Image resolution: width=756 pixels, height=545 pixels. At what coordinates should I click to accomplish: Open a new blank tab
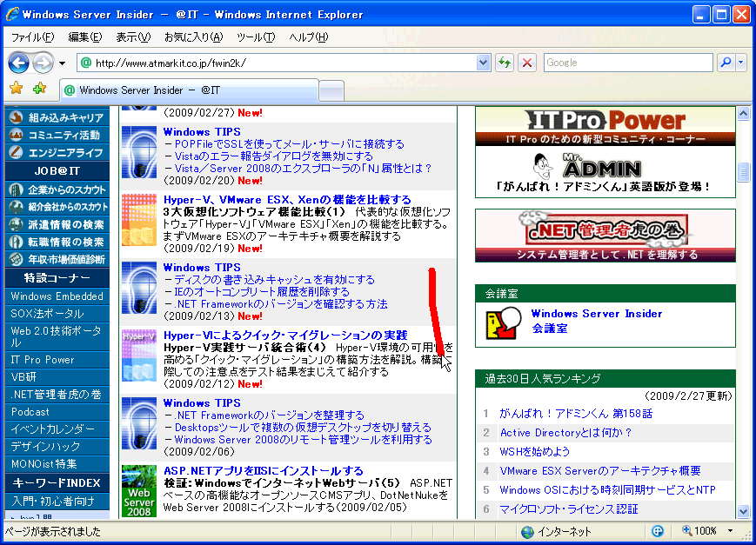[331, 91]
